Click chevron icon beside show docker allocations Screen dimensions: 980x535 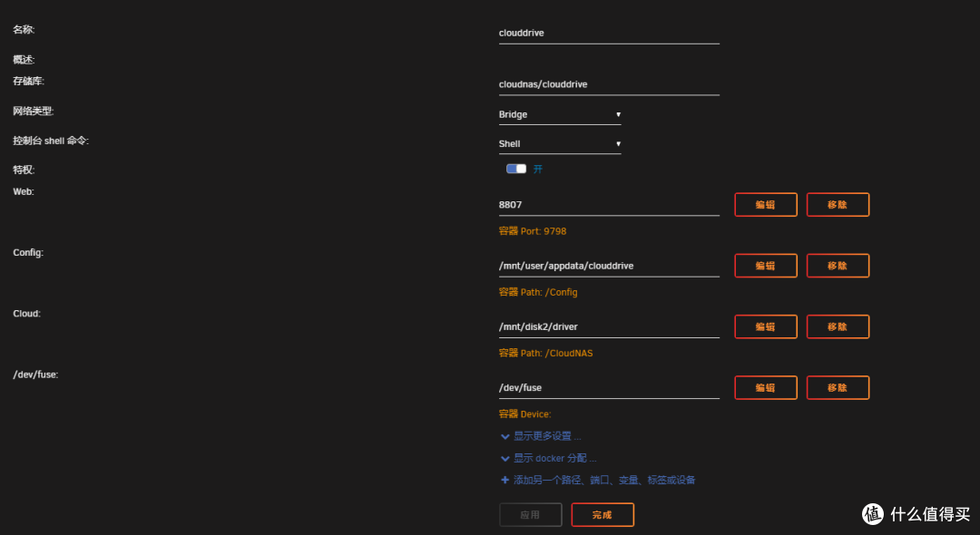pyautogui.click(x=505, y=459)
